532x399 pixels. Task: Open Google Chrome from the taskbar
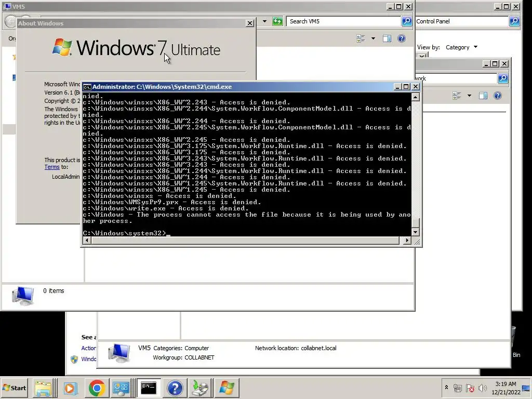pyautogui.click(x=97, y=388)
